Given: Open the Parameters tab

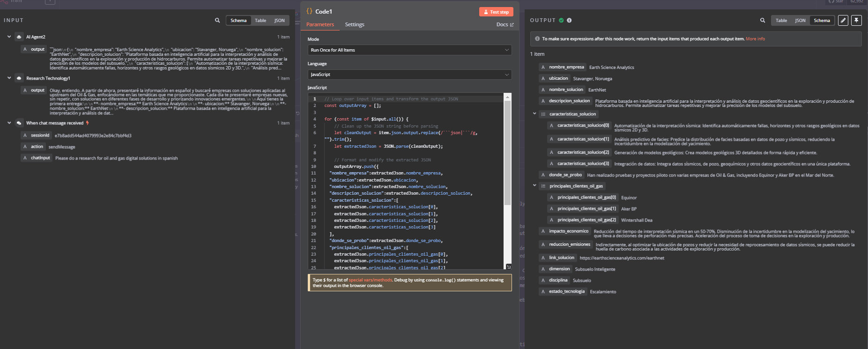Looking at the screenshot, I should 320,24.
